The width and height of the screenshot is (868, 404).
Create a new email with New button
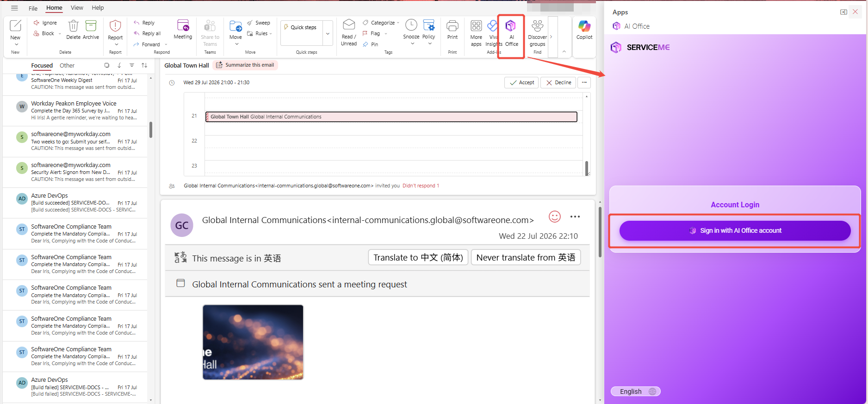[x=15, y=32]
